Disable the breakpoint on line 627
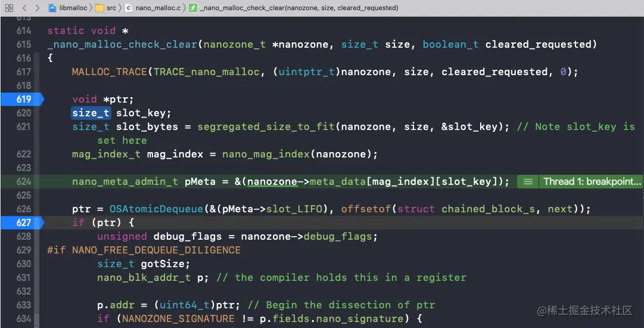Image resolution: width=644 pixels, height=328 pixels. [x=22, y=223]
